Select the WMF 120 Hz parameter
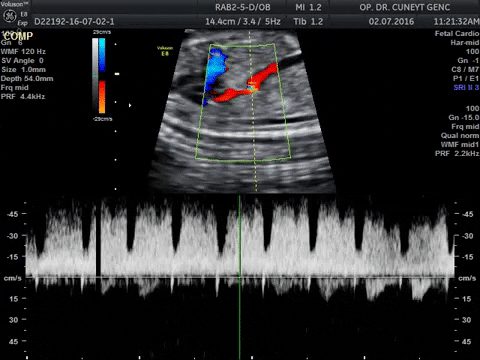The height and width of the screenshot is (360, 480). tap(23, 52)
